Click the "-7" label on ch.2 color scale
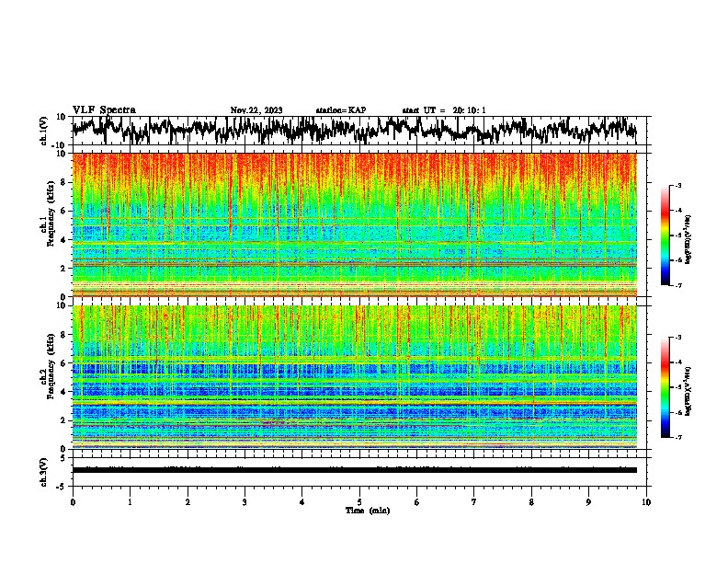Screen dimensions: 728x563 (x=678, y=437)
